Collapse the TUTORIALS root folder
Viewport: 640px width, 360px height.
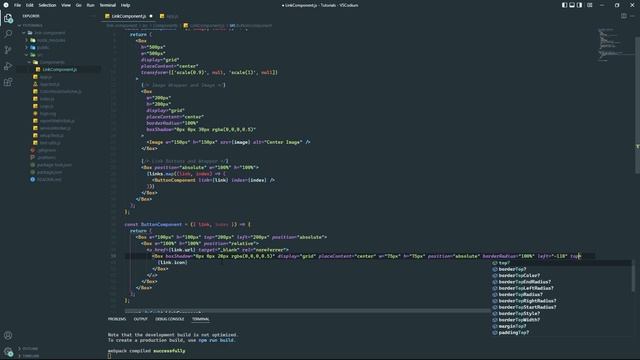point(32,25)
